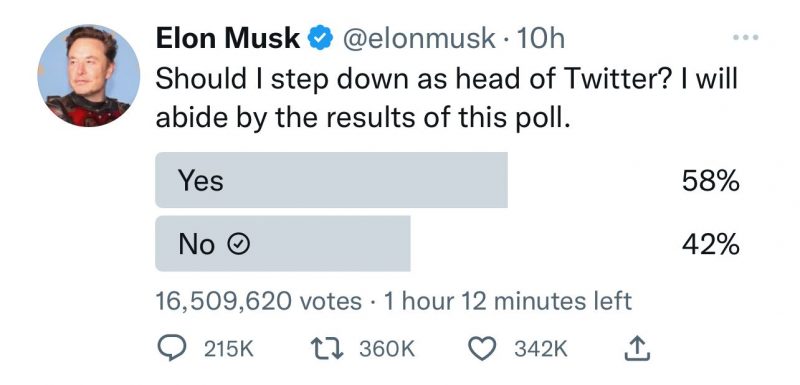Click the 42% poll result
This screenshot has width=800, height=385.
click(x=710, y=244)
